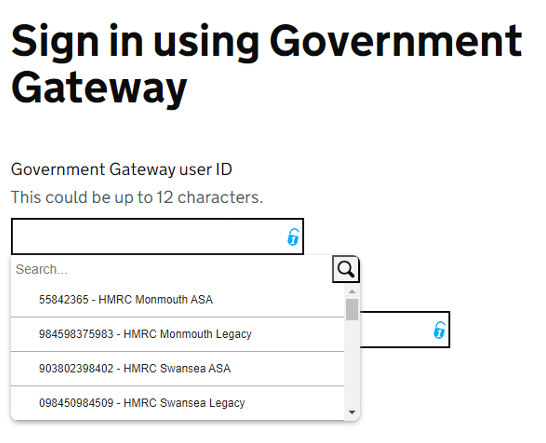Select 55842365 - HMRC Monmouth ASA entry
The image size is (546, 443).
click(x=178, y=300)
